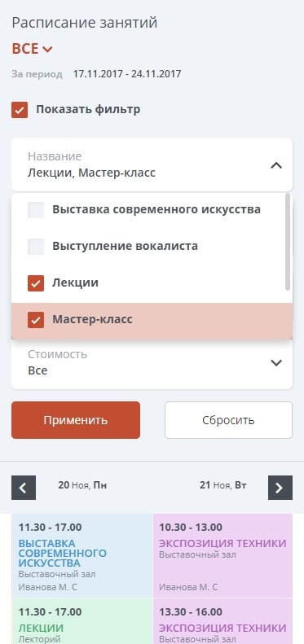Select the 21 Ноя, Вт day header

pos(223,485)
